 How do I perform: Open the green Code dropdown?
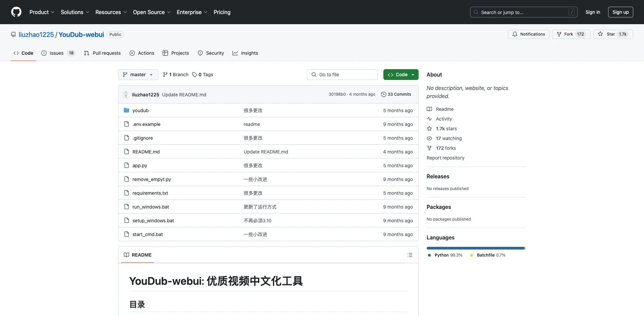401,75
